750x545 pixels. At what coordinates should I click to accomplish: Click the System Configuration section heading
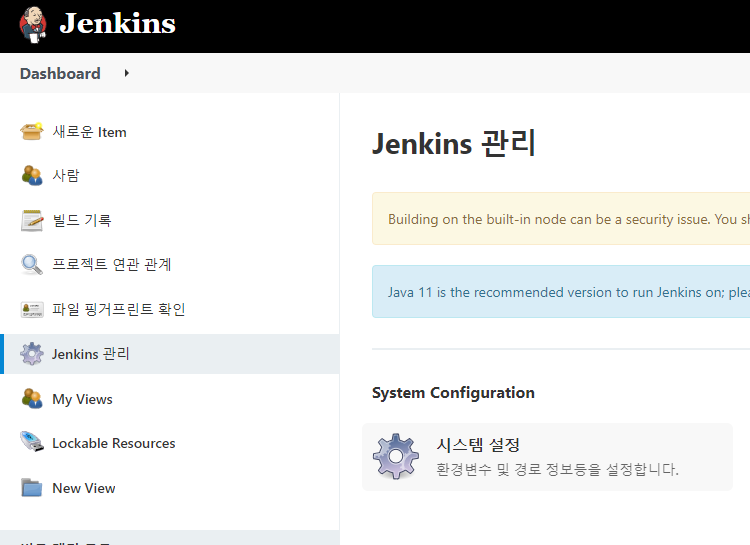[453, 393]
